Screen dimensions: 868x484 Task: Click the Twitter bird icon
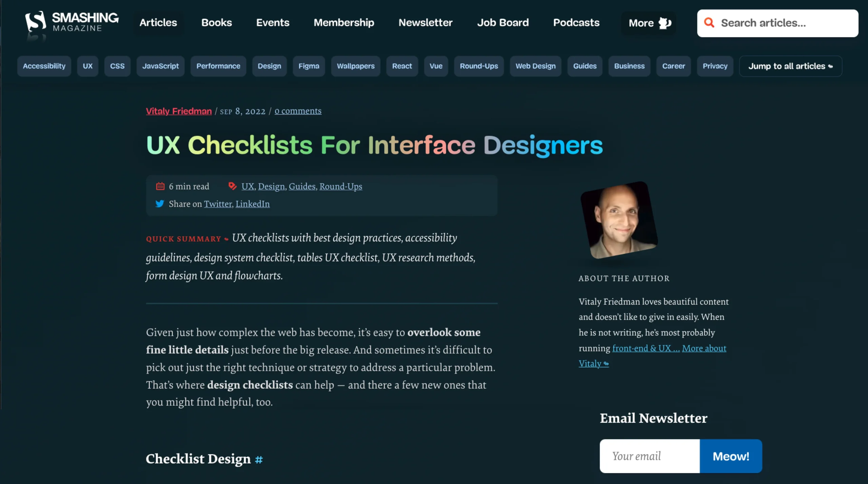tap(160, 204)
